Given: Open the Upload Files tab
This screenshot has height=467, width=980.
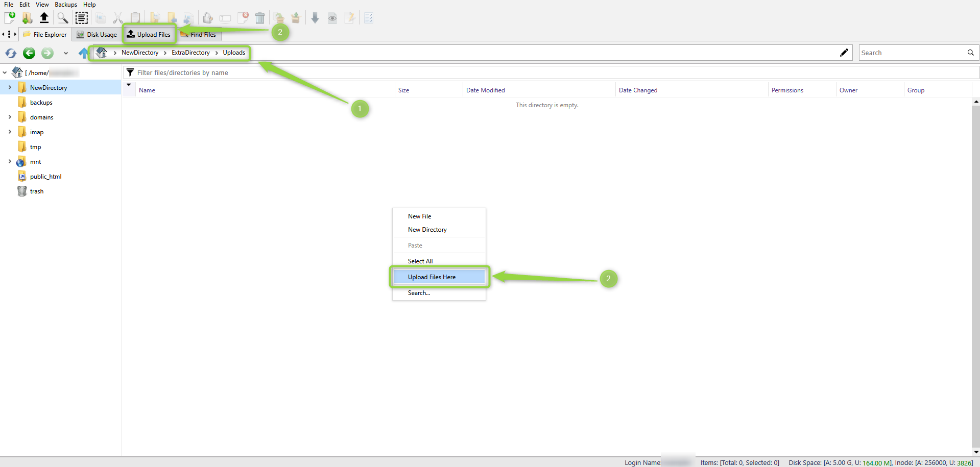Looking at the screenshot, I should [x=149, y=34].
